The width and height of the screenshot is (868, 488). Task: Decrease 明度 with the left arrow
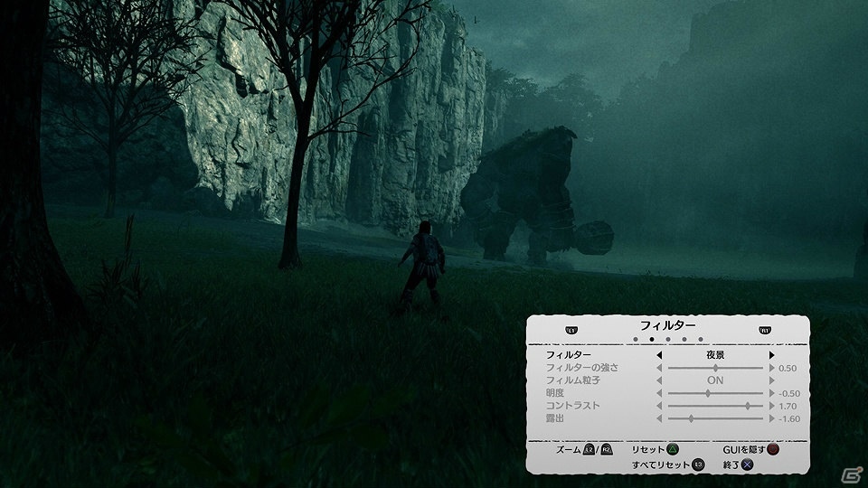pyautogui.click(x=659, y=393)
